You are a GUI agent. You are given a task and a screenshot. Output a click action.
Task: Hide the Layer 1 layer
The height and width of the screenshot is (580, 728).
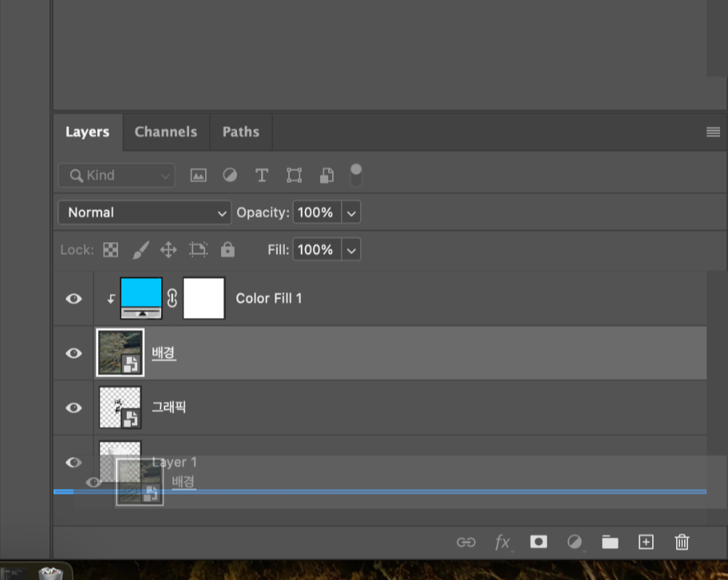73,463
